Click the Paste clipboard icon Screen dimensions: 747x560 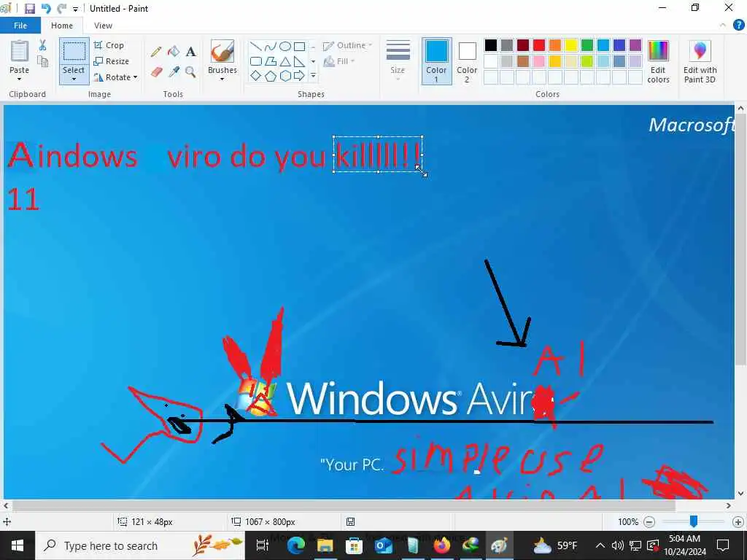[20, 52]
